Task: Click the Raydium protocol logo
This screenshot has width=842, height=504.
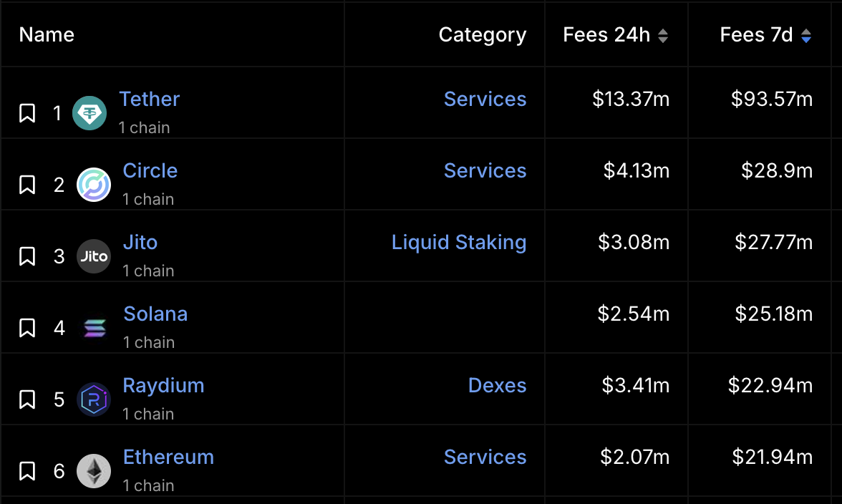Action: 94,399
